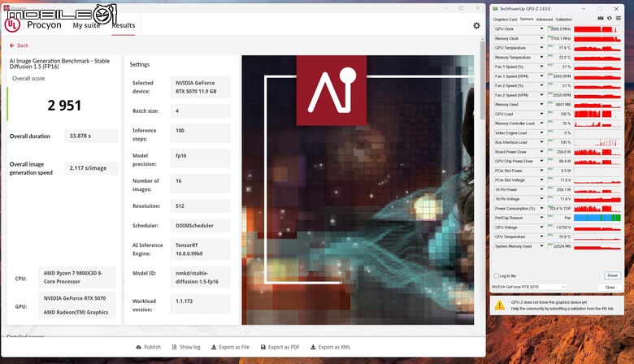Click the Publish button

149,347
